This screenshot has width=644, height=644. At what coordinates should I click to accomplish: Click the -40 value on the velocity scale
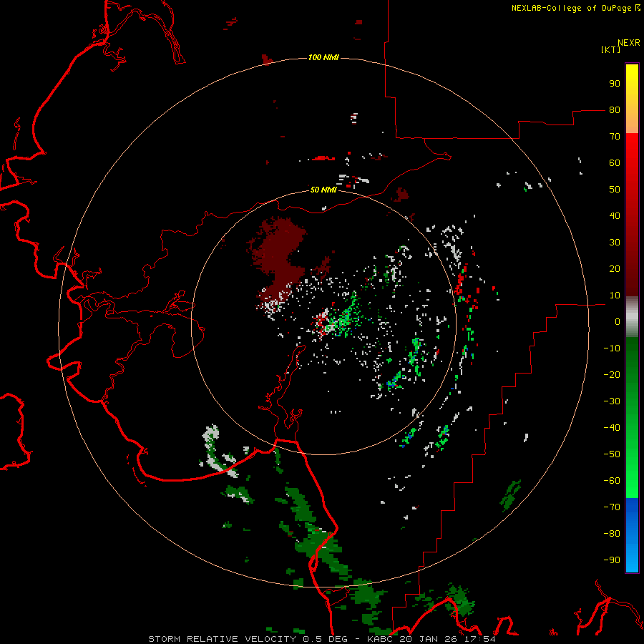(612, 428)
